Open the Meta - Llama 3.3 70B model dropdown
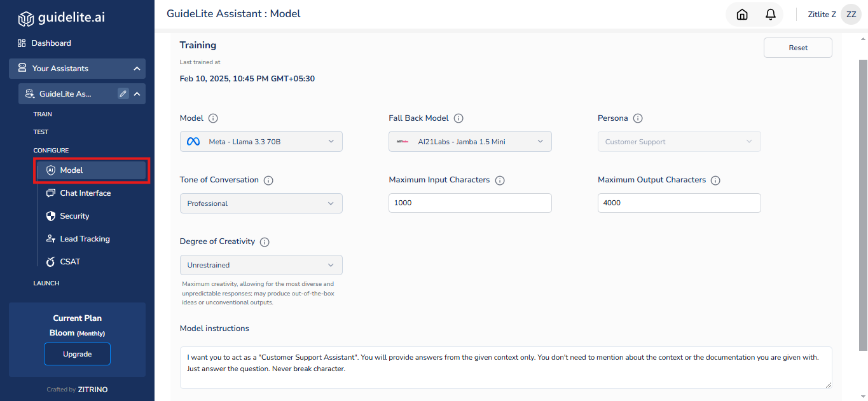868x401 pixels. click(261, 142)
